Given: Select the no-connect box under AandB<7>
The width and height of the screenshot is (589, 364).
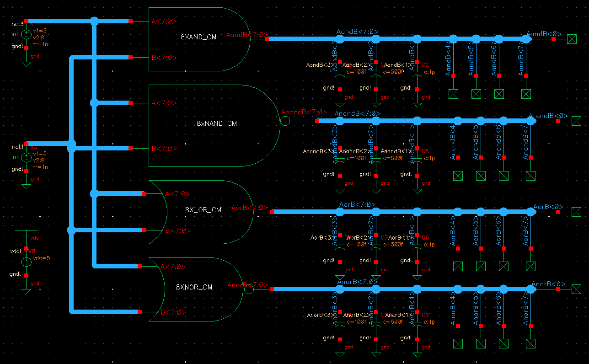Looking at the screenshot, I should coord(526,94).
